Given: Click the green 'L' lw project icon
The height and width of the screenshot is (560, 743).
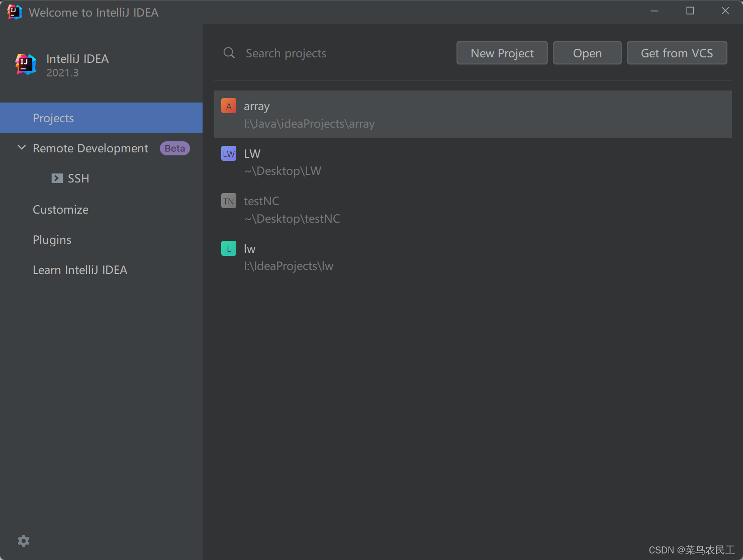Looking at the screenshot, I should (x=229, y=248).
